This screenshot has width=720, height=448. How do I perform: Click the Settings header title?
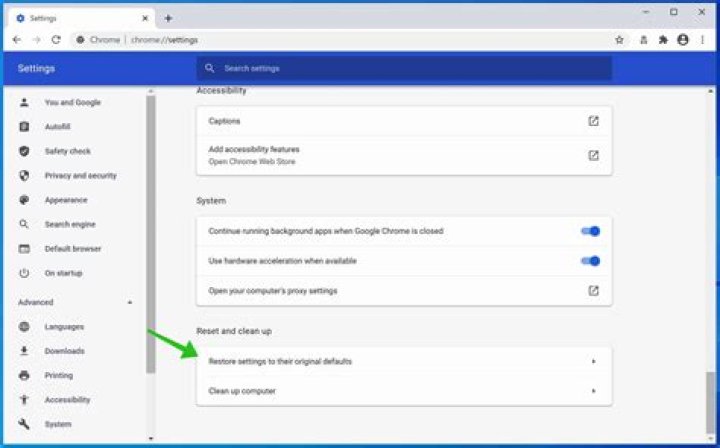tap(36, 68)
